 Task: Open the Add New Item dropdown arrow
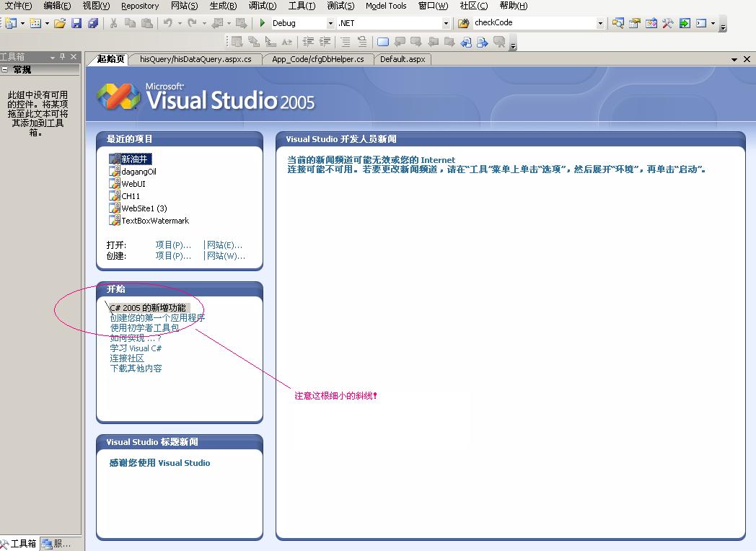47,23
